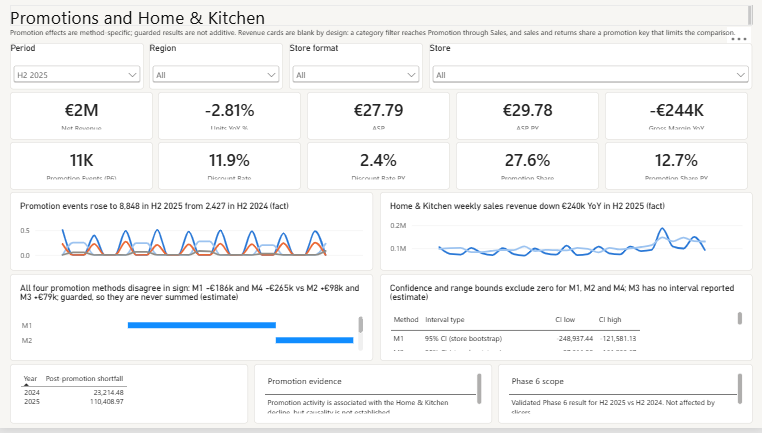The height and width of the screenshot is (433, 762).
Task: Select the 11K Promotion Events card
Action: [81, 166]
